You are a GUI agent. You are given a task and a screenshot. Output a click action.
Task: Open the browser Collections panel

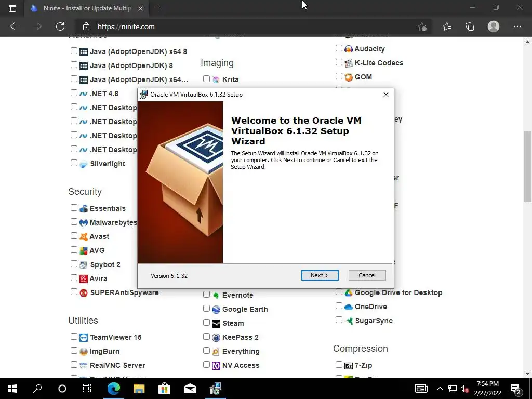(470, 26)
